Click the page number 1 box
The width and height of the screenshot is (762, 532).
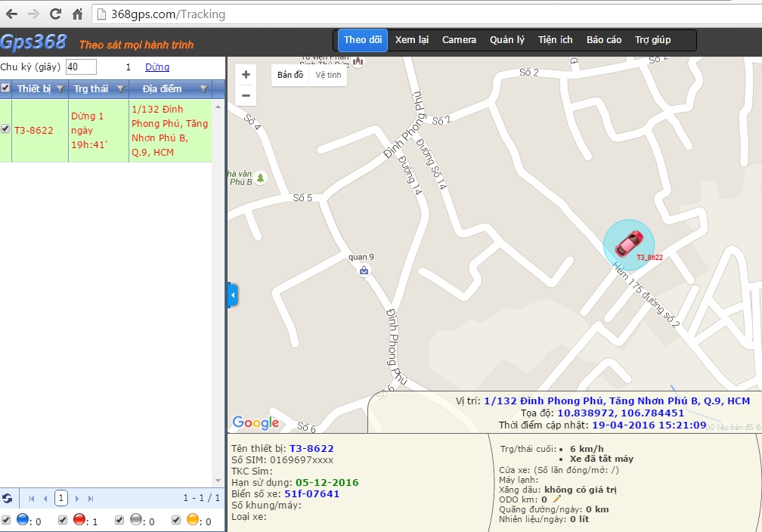[60, 498]
